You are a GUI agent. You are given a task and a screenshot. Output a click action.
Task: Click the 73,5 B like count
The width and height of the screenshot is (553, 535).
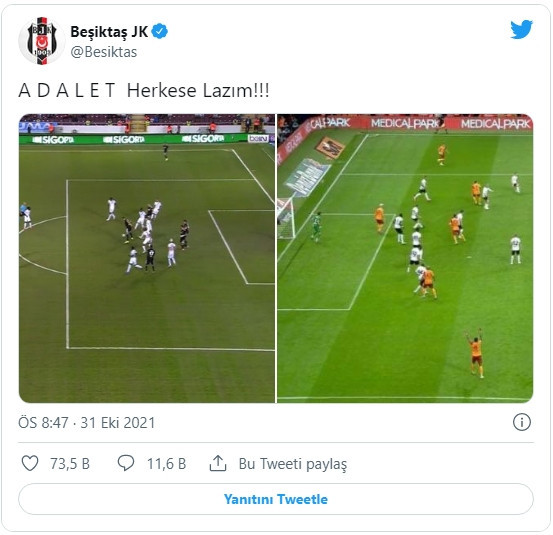tap(70, 464)
